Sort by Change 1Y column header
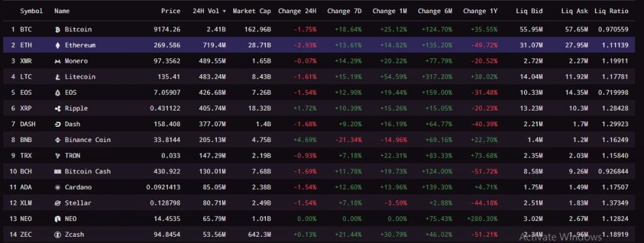Viewport: 644px width, 243px height. pyautogui.click(x=480, y=11)
